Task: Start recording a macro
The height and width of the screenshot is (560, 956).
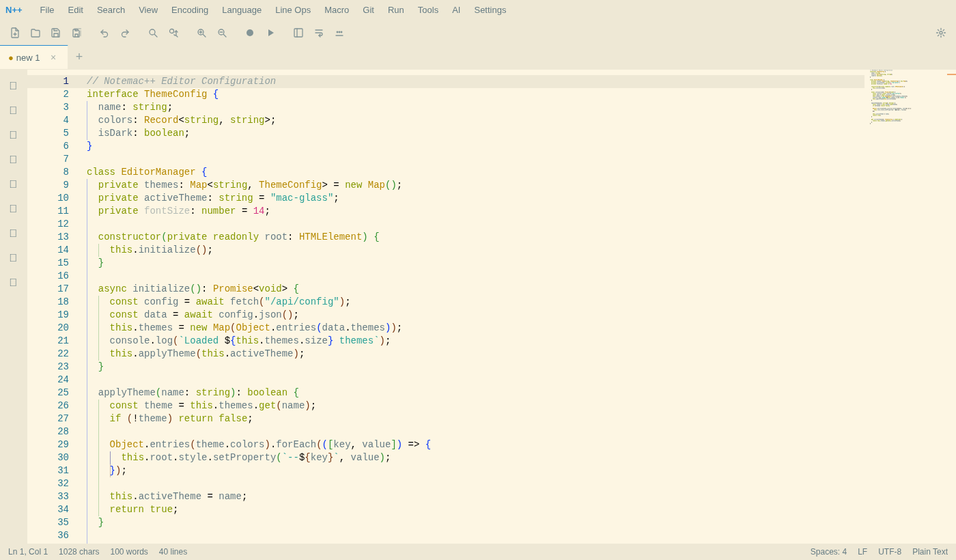Action: [249, 33]
